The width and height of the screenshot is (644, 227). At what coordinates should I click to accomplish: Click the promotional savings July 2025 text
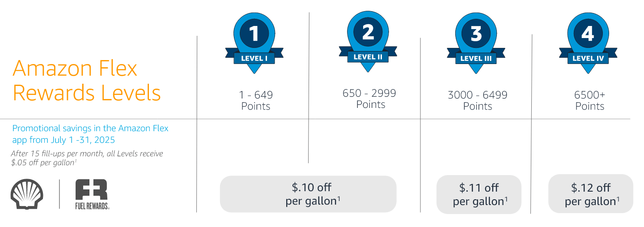[x=90, y=134]
